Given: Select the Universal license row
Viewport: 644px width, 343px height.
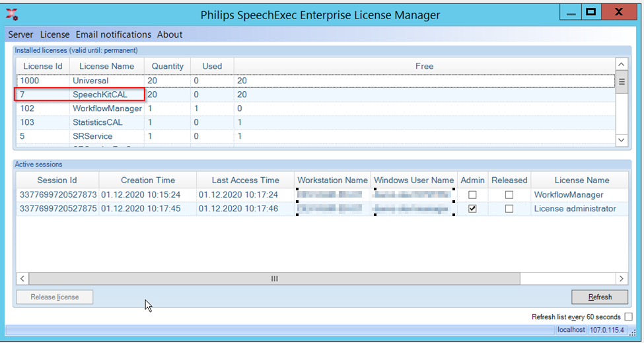Looking at the screenshot, I should point(316,81).
